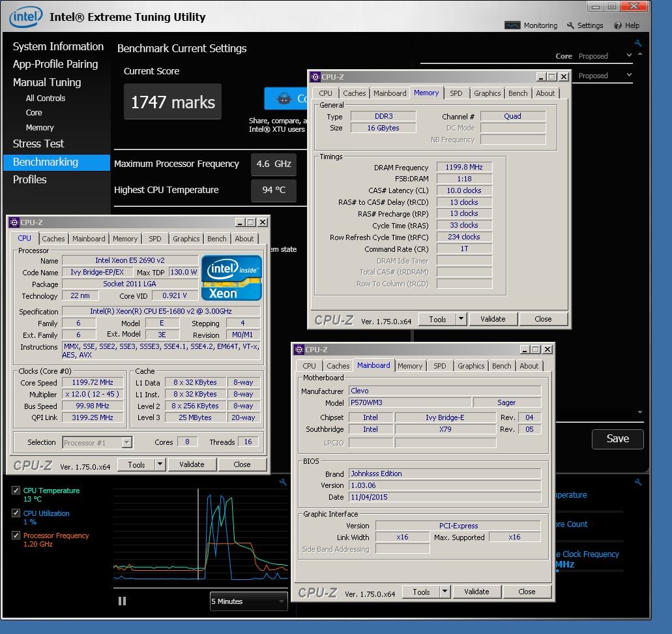Click the CPU-Z Memory window title icon
Viewport: 672px width, 634px height.
(315, 76)
